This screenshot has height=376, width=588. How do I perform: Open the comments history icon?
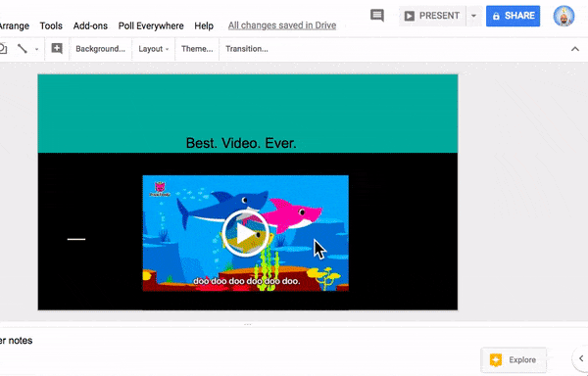click(377, 16)
